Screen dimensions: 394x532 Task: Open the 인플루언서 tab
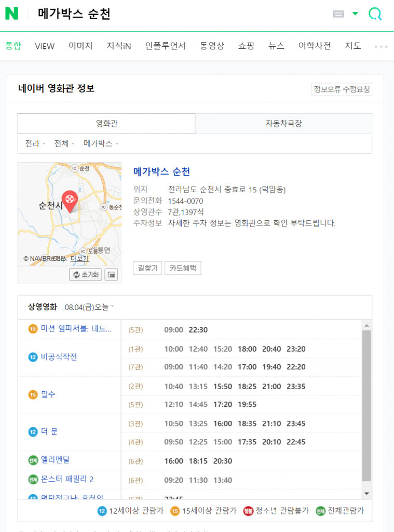pyautogui.click(x=165, y=46)
